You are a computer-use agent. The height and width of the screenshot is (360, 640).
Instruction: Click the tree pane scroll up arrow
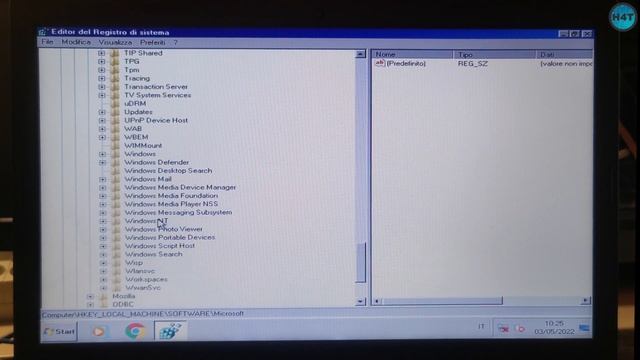pos(360,54)
